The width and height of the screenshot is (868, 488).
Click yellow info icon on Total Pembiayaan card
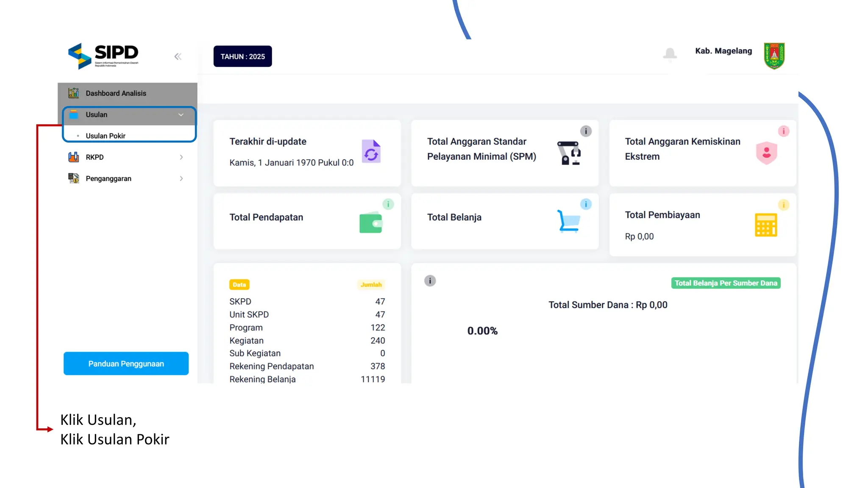click(x=783, y=205)
